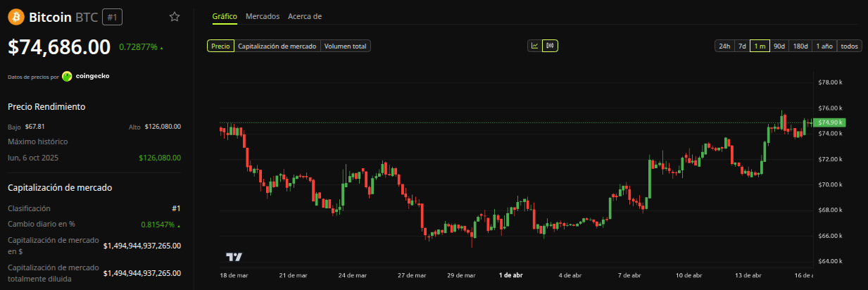This screenshot has width=868, height=290.
Task: Click the 18 de mar axis label
Action: (x=234, y=275)
